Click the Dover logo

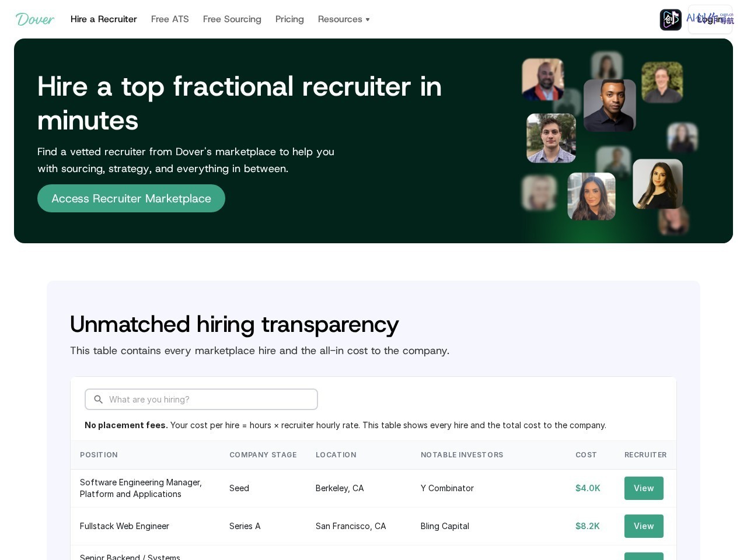[35, 19]
